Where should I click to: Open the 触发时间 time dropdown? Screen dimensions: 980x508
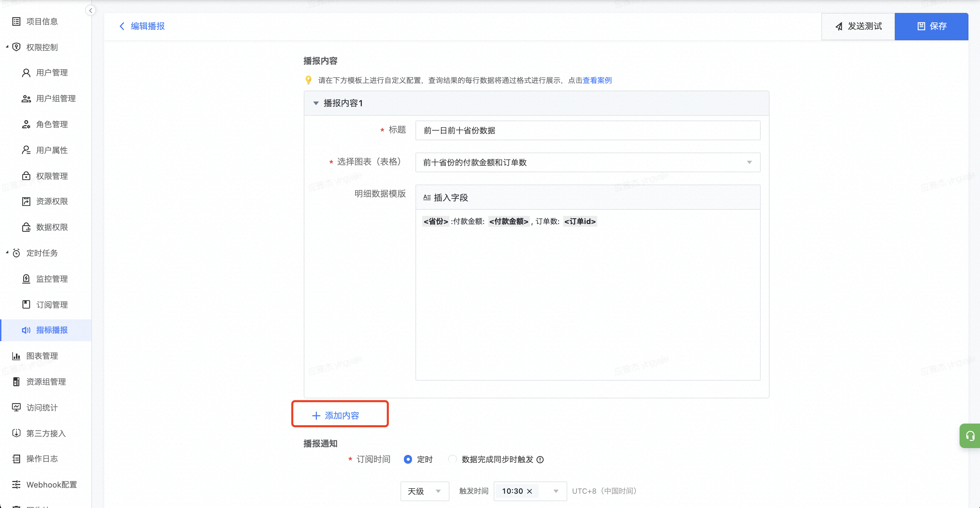pos(530,491)
